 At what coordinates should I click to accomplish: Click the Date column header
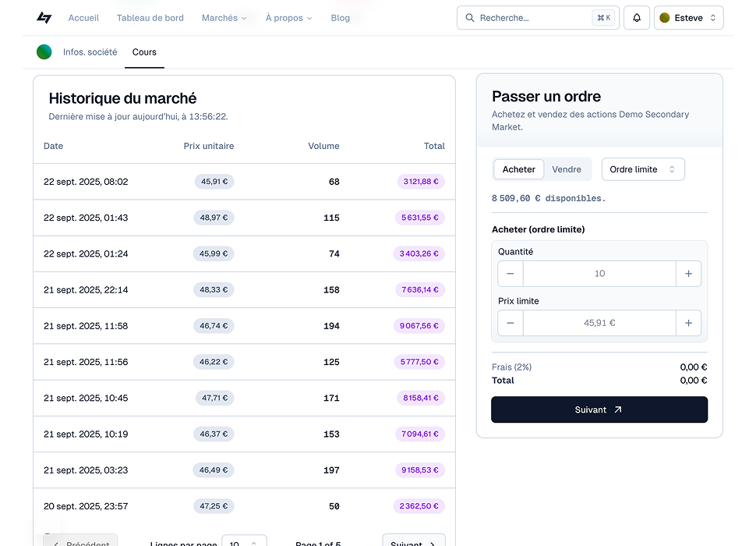tap(53, 146)
